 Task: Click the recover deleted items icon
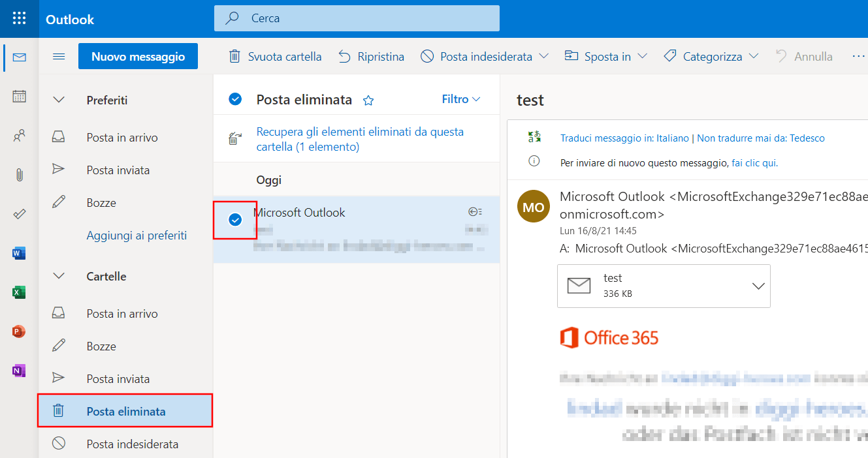point(234,139)
